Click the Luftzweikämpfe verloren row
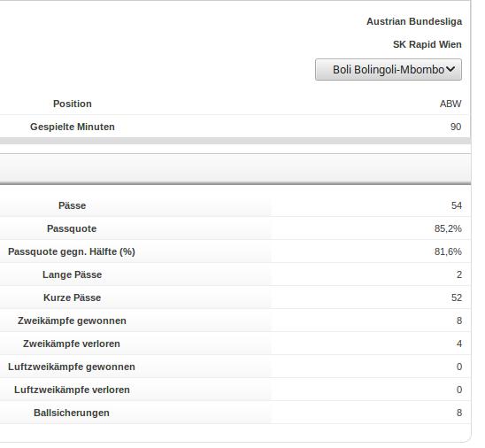Viewport: 485px width, 448px height. 235,390
